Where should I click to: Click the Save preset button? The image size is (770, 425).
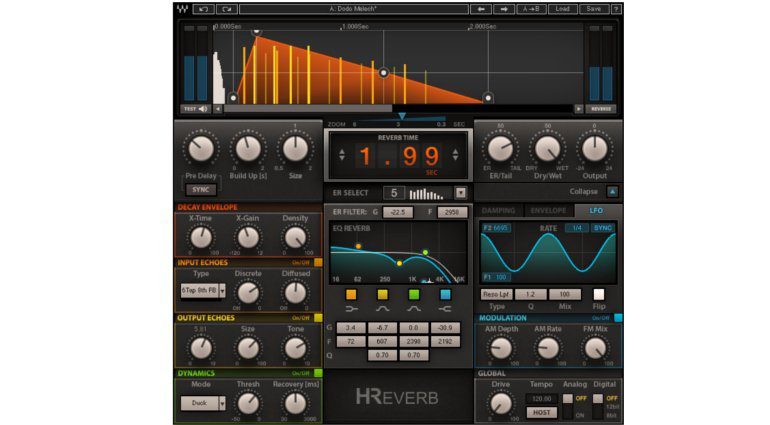594,9
